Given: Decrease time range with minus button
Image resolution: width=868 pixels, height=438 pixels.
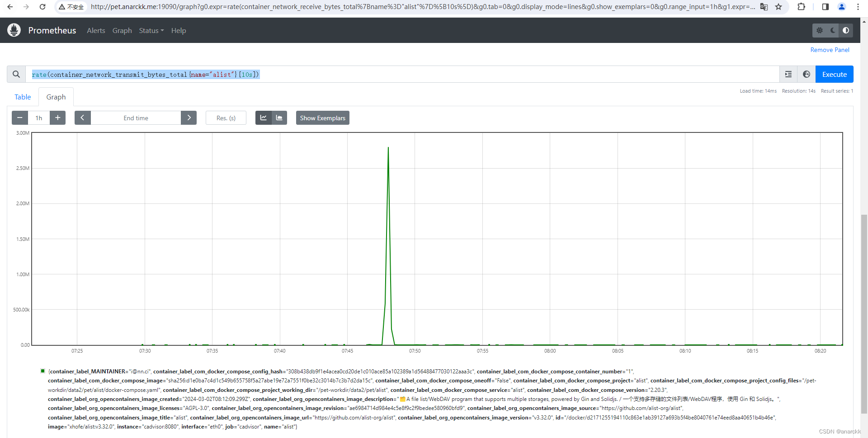Looking at the screenshot, I should pyautogui.click(x=20, y=118).
